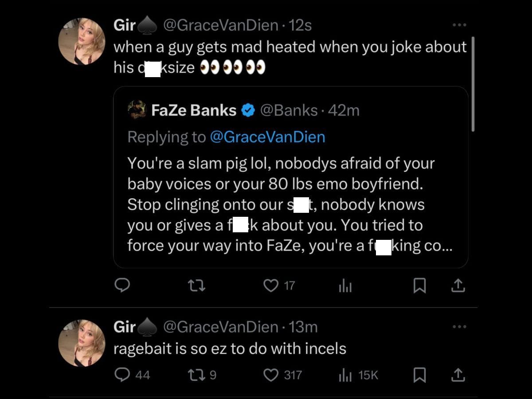Bookmark the first Grace VanDien tweet
Viewport: 532px width, 399px height.
pyautogui.click(x=419, y=286)
